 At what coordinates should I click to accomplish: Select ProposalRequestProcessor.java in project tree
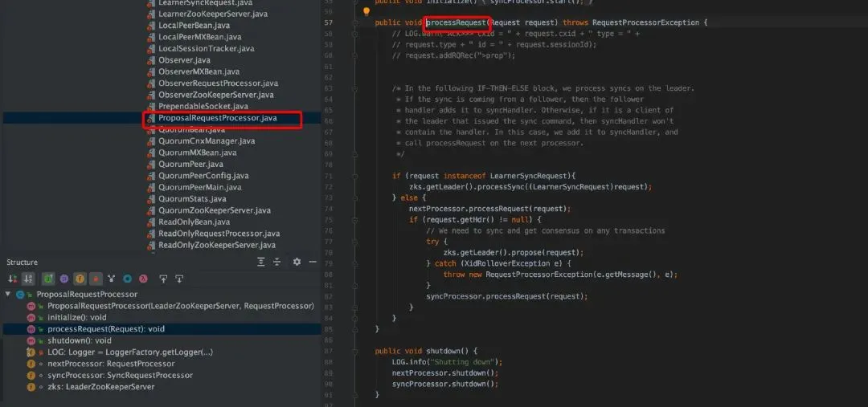[x=218, y=118]
